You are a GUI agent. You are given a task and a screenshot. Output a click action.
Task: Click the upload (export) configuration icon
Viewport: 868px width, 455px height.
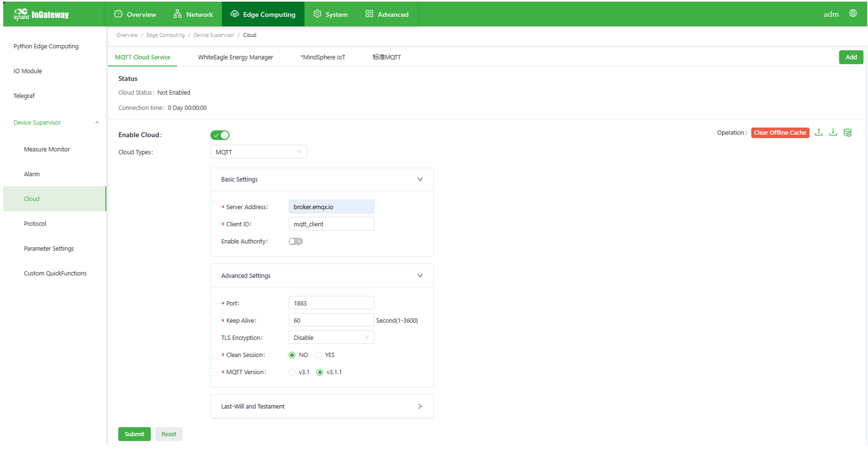pos(819,132)
